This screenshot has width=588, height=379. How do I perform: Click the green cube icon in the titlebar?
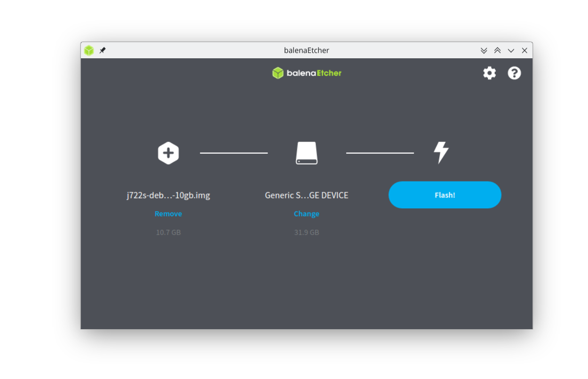point(89,50)
